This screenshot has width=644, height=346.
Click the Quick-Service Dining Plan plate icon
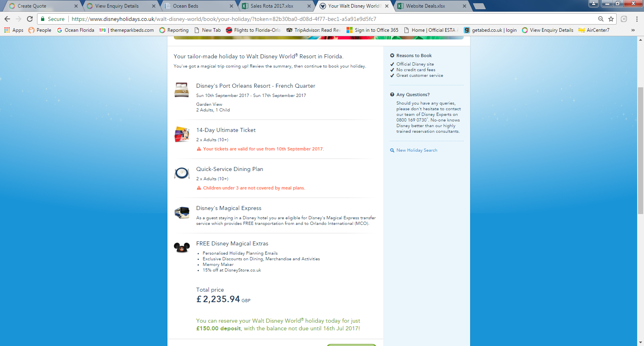click(x=182, y=173)
